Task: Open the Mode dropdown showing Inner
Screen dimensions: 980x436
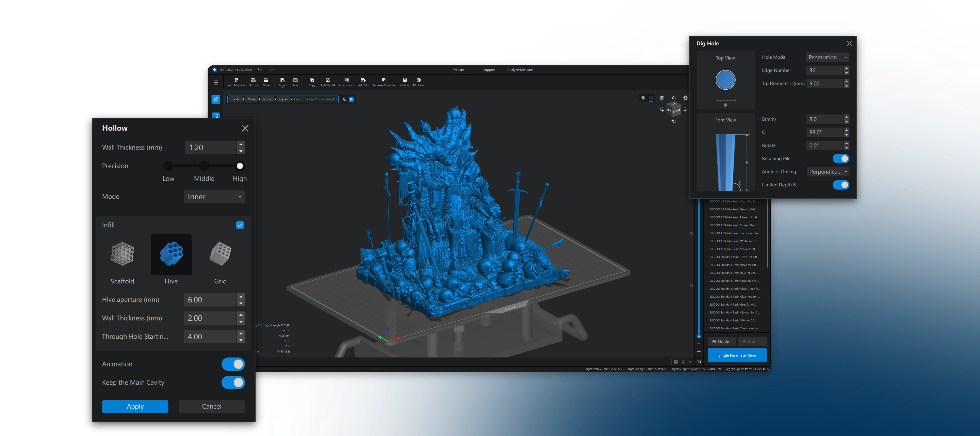Action: (x=214, y=197)
